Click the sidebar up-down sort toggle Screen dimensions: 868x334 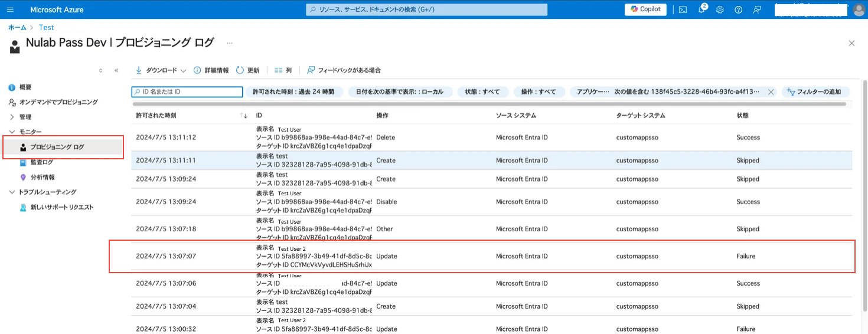(100, 70)
